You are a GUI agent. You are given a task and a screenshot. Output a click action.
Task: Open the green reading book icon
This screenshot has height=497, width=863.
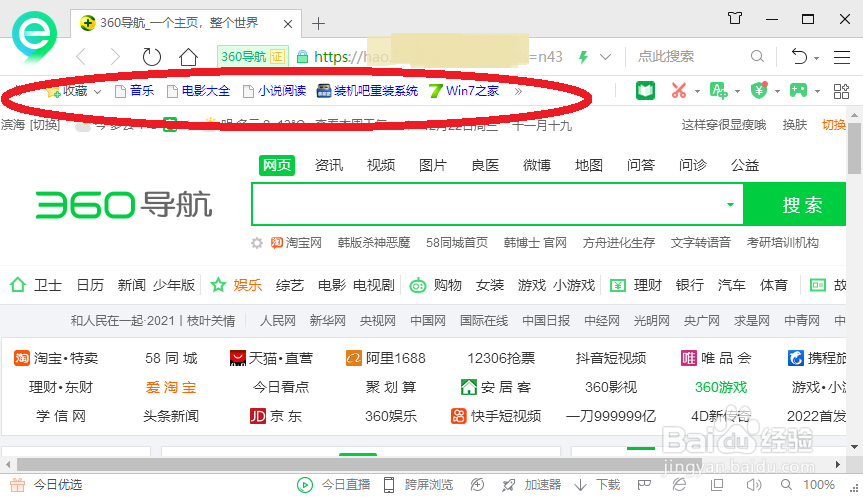[645, 91]
